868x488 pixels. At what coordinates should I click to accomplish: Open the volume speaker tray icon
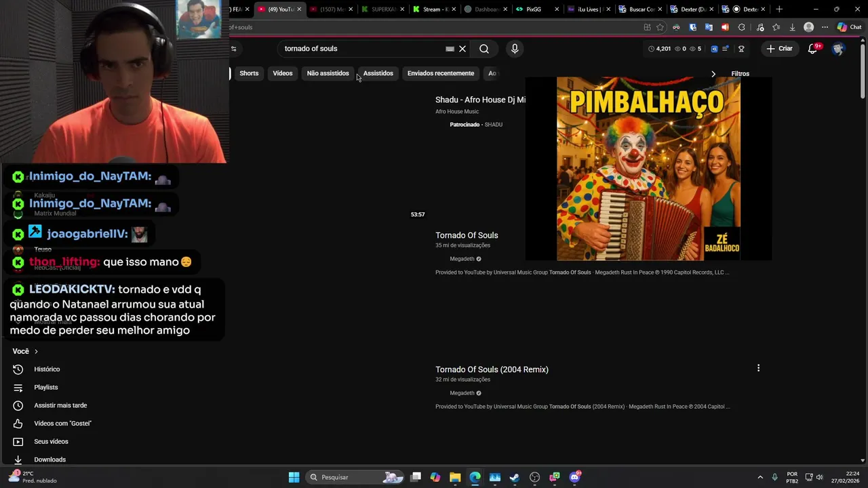coord(819,477)
